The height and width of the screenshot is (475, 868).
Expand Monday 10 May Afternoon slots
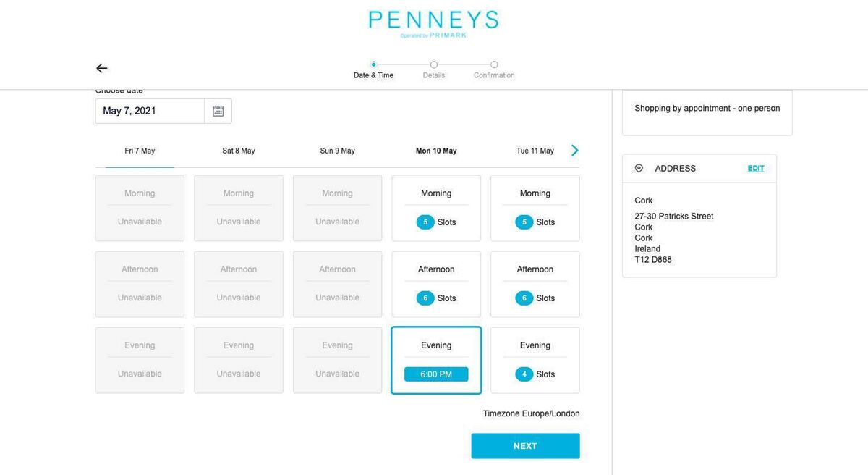(x=436, y=285)
